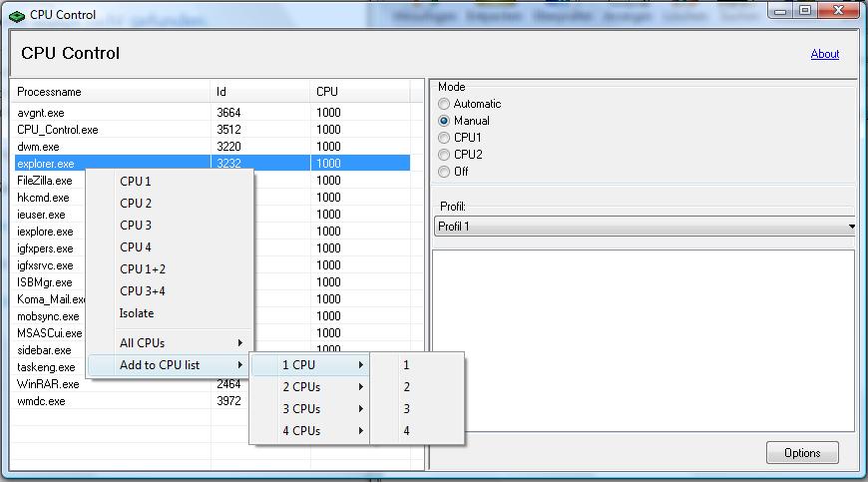Expand the Add to CPU list submenu

pos(169,365)
